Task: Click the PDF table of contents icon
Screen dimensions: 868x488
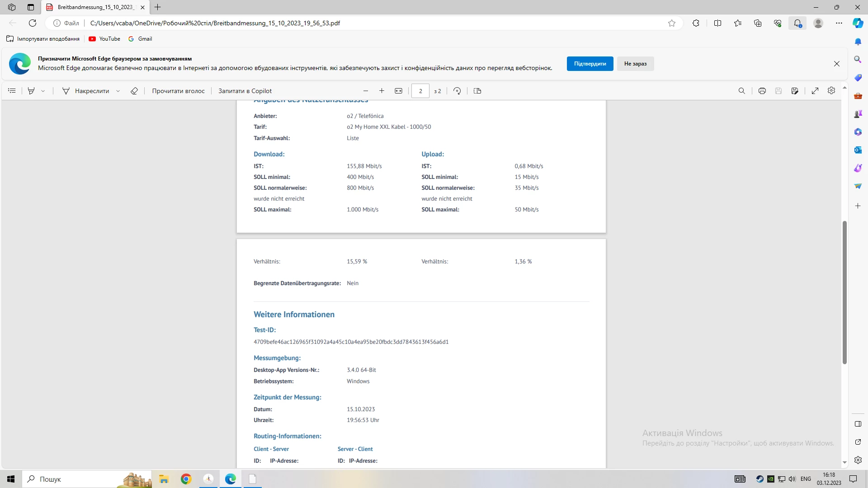Action: (x=12, y=91)
